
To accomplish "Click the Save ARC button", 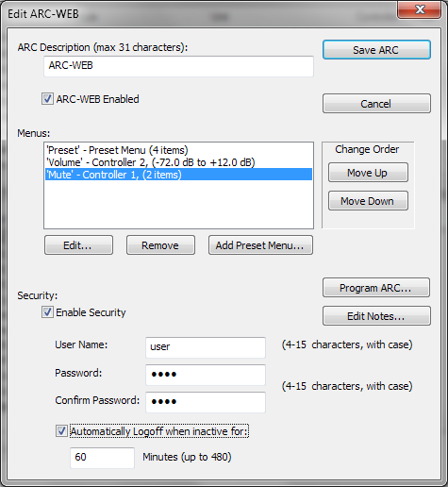I will [x=376, y=50].
